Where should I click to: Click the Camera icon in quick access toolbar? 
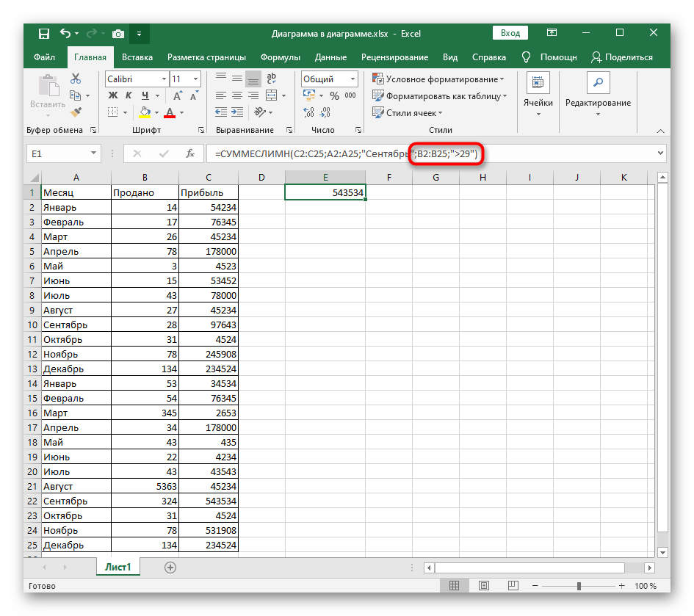click(x=117, y=34)
